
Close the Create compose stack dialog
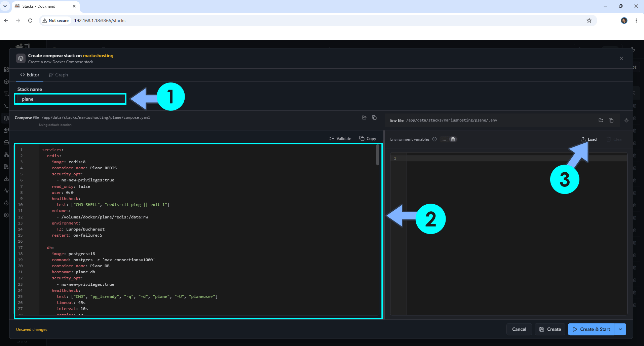(621, 58)
